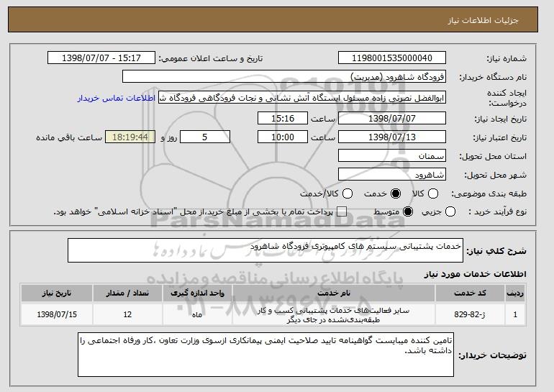Click the شماره نیاز number field
The image size is (554, 392).
click(392, 58)
